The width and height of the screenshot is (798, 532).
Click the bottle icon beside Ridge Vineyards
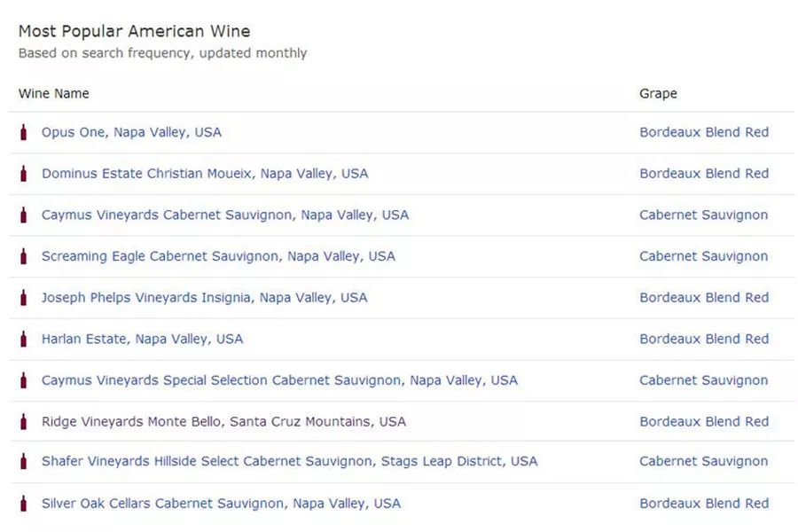click(x=24, y=422)
